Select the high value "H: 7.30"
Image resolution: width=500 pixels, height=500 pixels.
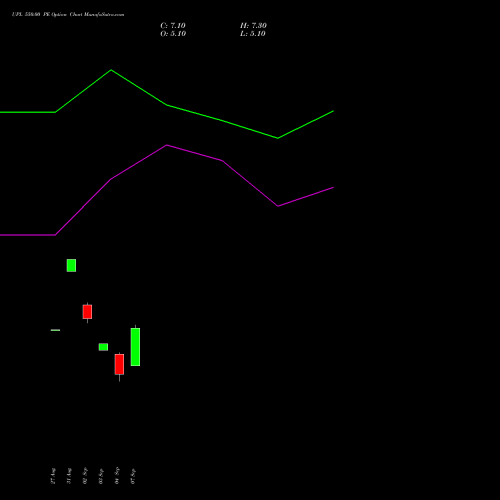[253, 26]
